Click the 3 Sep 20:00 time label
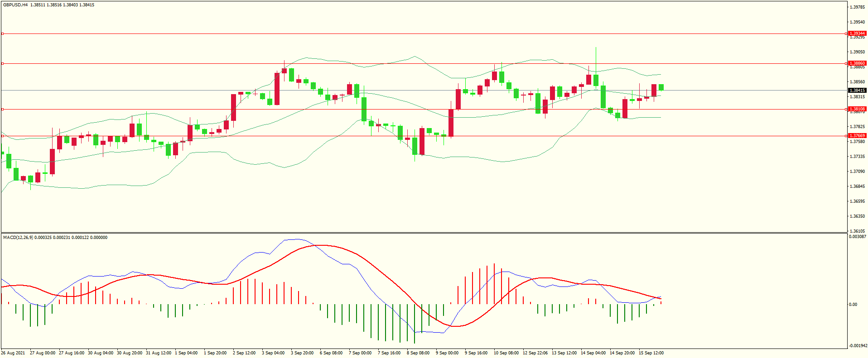The height and width of the screenshot is (358, 868). 302,353
